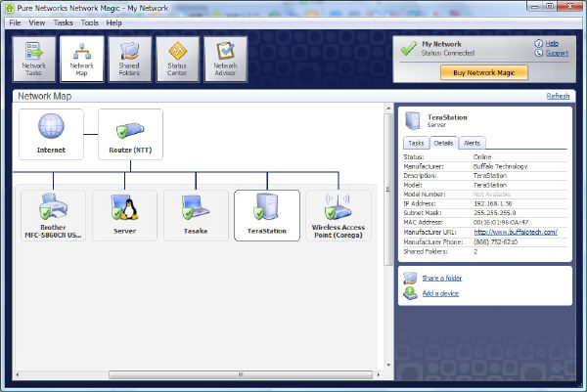Click the Share a folder icon
This screenshot has width=587, height=392.
[410, 278]
